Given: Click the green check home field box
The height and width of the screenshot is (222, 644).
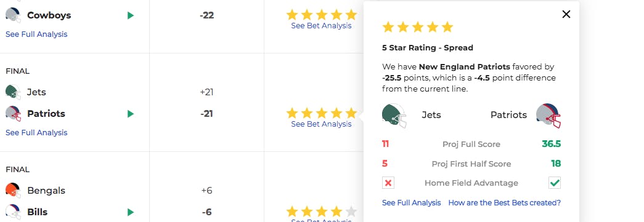Looking at the screenshot, I should 555,183.
